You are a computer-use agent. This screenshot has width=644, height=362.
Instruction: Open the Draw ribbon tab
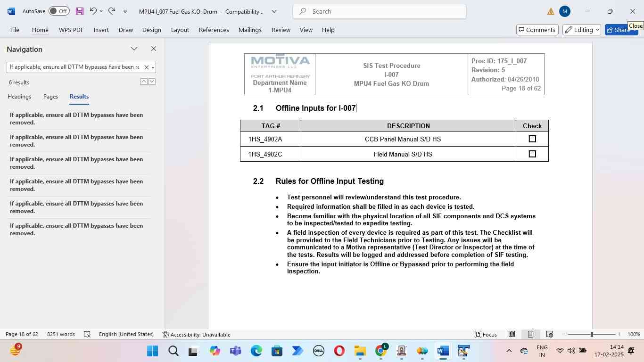tap(125, 30)
